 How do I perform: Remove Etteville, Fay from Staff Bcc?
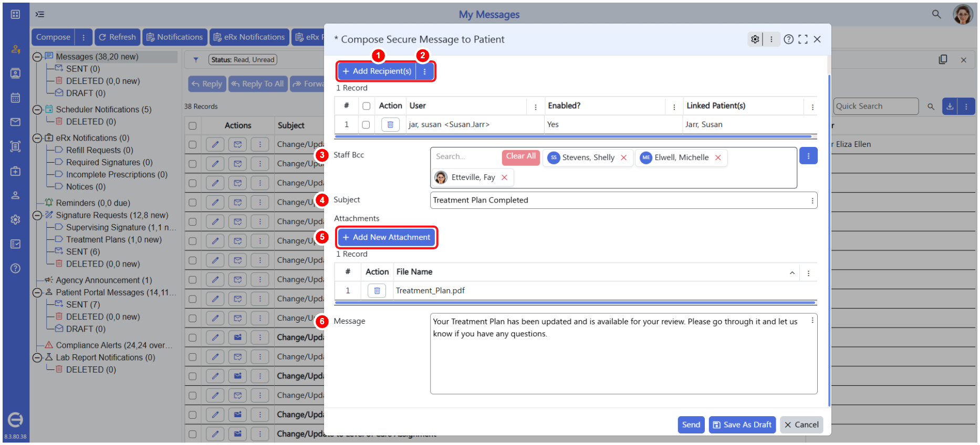click(x=504, y=177)
